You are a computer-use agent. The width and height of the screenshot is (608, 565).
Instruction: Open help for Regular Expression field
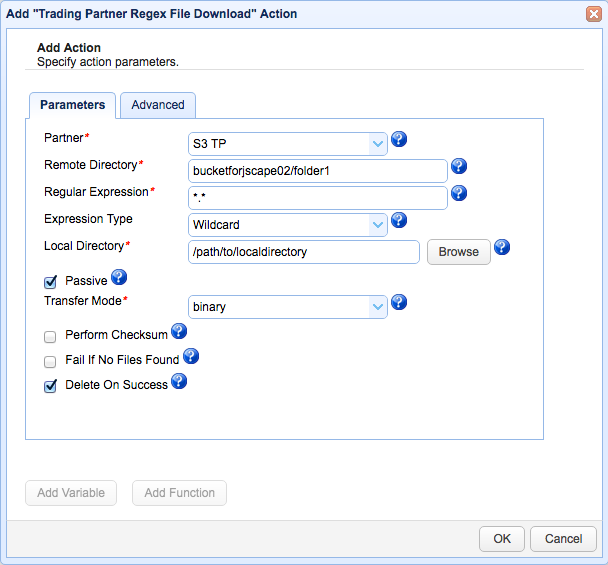pyautogui.click(x=459, y=194)
